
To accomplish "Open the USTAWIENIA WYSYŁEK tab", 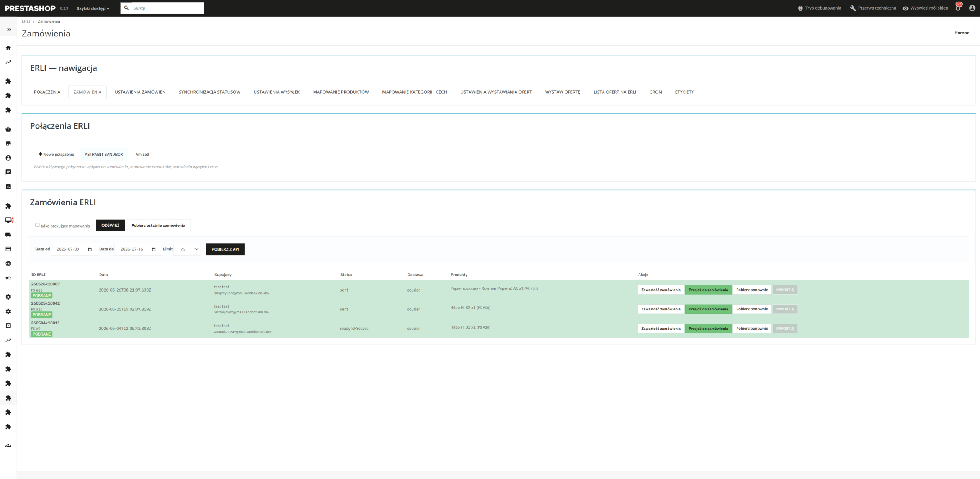I will tap(277, 92).
